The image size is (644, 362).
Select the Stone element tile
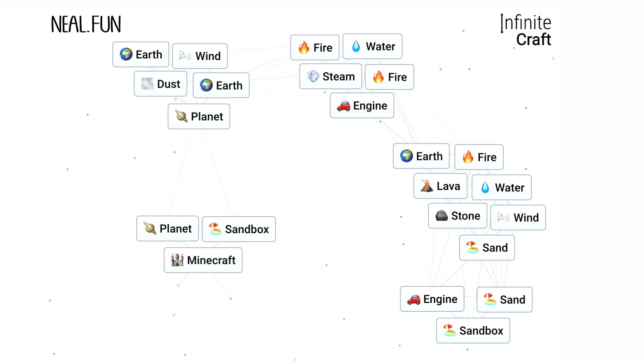coord(458,216)
